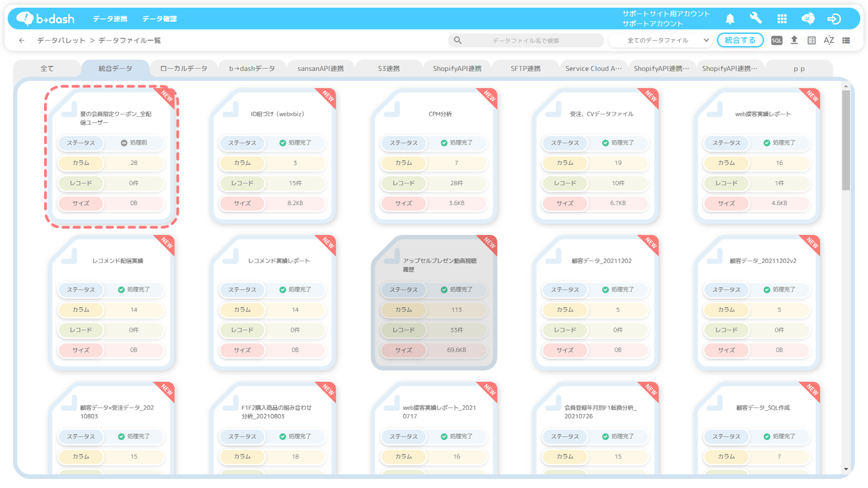Open the web接客実績レポート_20210717 card

[434, 428]
